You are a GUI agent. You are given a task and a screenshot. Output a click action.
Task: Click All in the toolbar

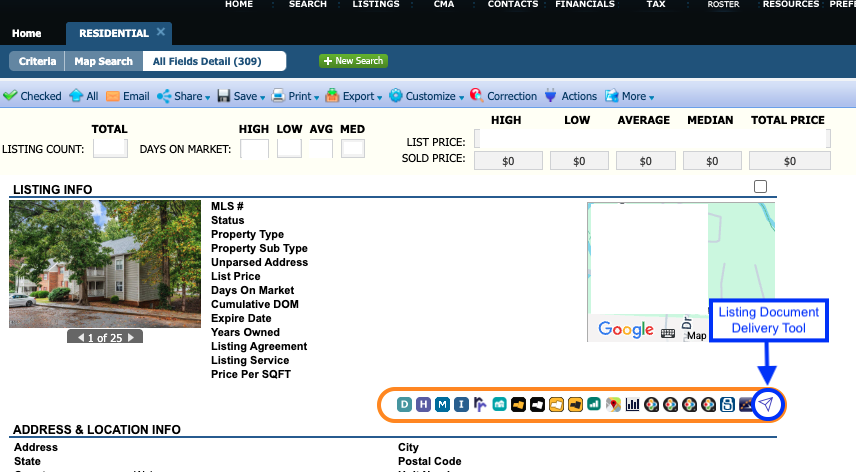click(84, 96)
